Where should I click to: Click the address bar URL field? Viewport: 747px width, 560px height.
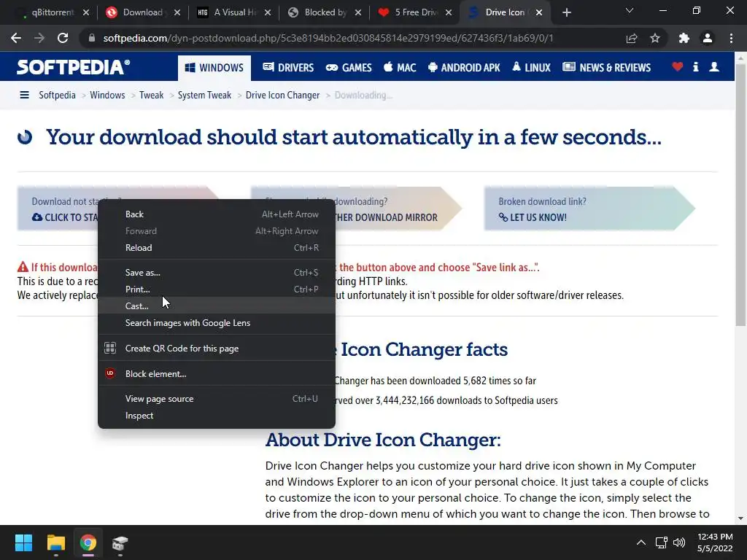(x=329, y=38)
